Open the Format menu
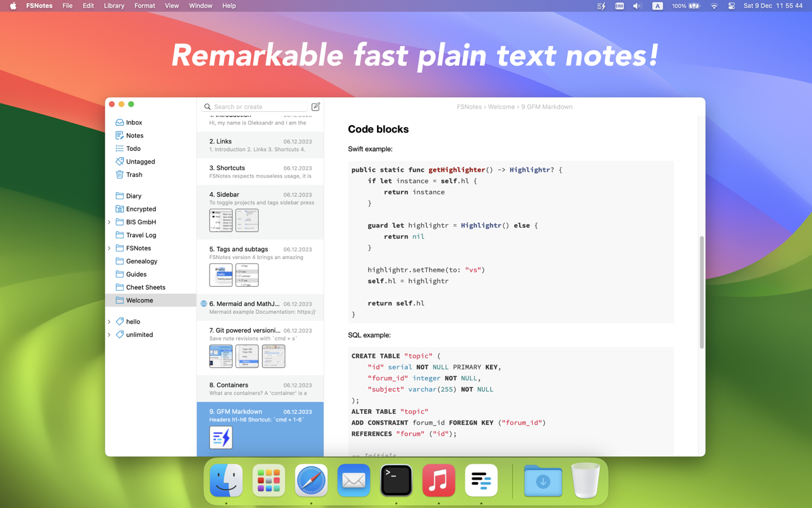812x508 pixels. [x=145, y=6]
